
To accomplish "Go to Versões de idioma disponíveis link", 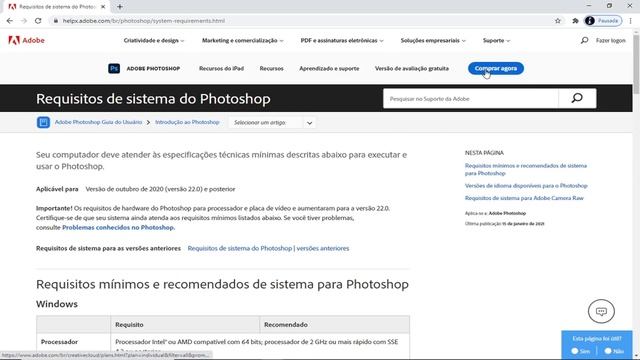I will 526,186.
